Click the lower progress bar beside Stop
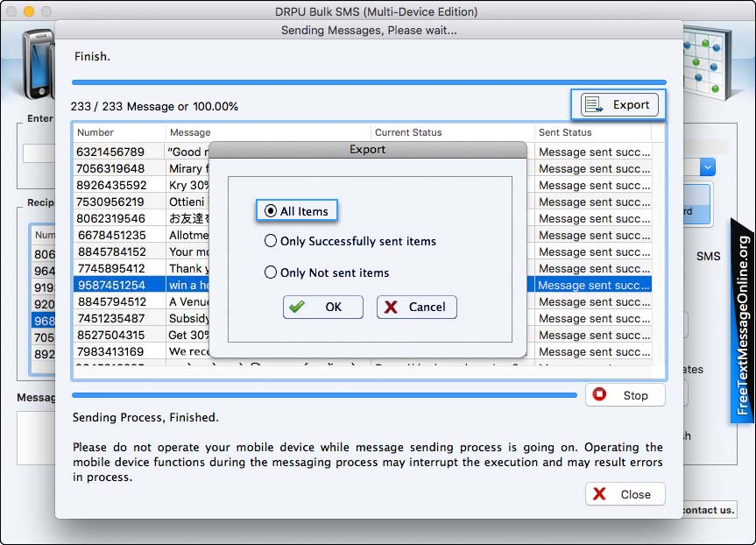 [324, 395]
